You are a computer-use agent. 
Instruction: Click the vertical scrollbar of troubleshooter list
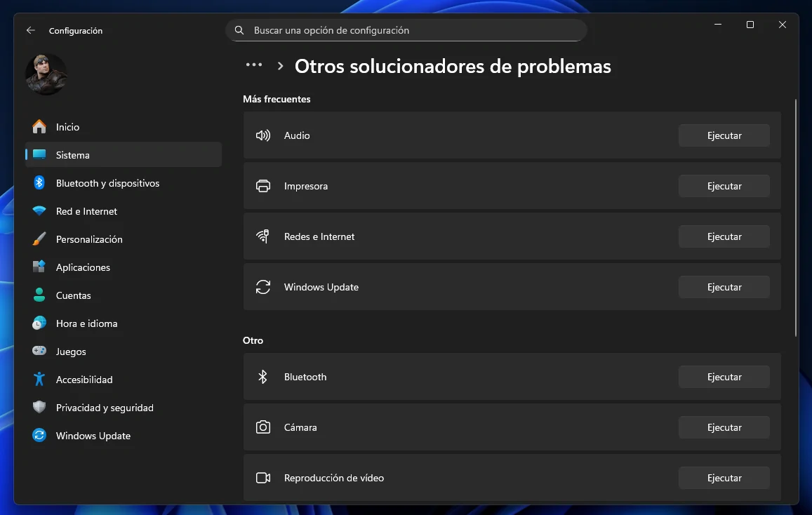tap(796, 218)
